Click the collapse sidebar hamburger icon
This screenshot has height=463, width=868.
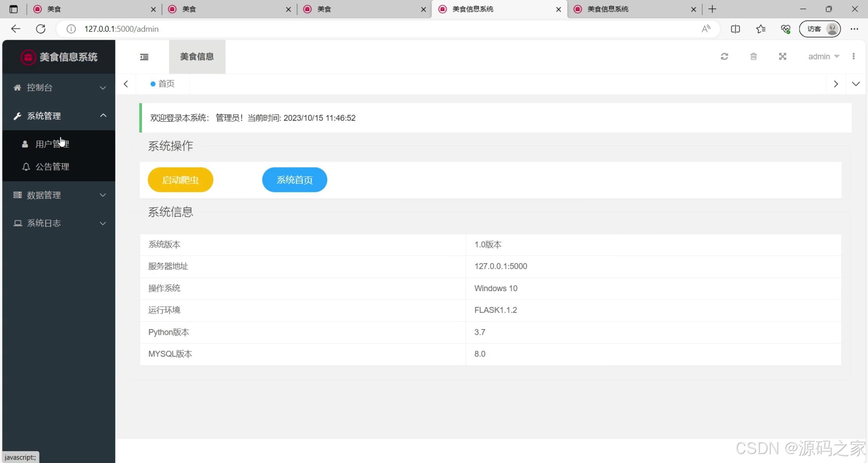(144, 57)
